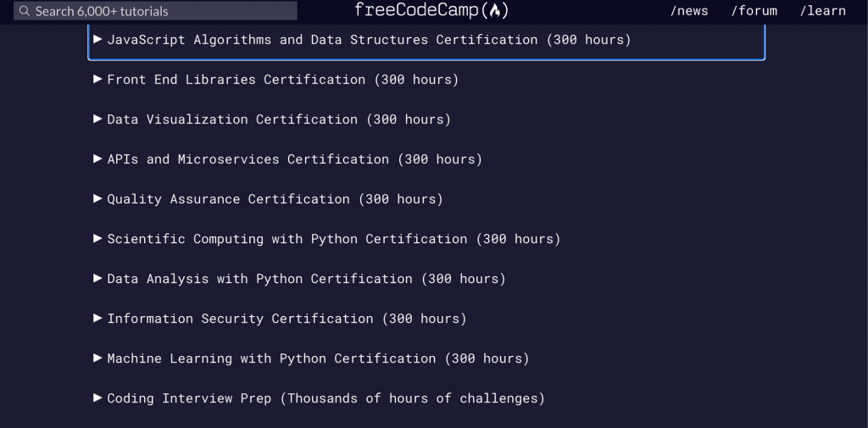This screenshot has height=428, width=868.
Task: Expand the JavaScript Algorithms and Data Structures triangle
Action: pos(98,39)
